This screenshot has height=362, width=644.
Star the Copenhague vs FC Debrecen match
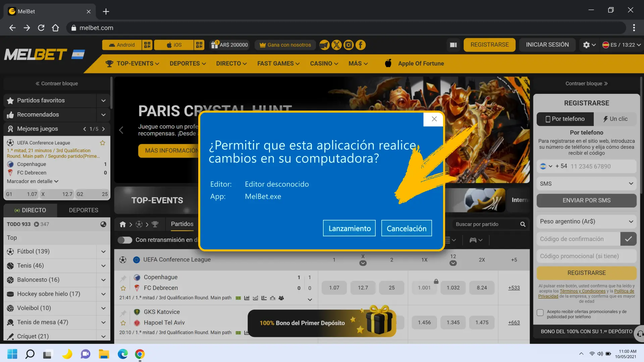[123, 288]
